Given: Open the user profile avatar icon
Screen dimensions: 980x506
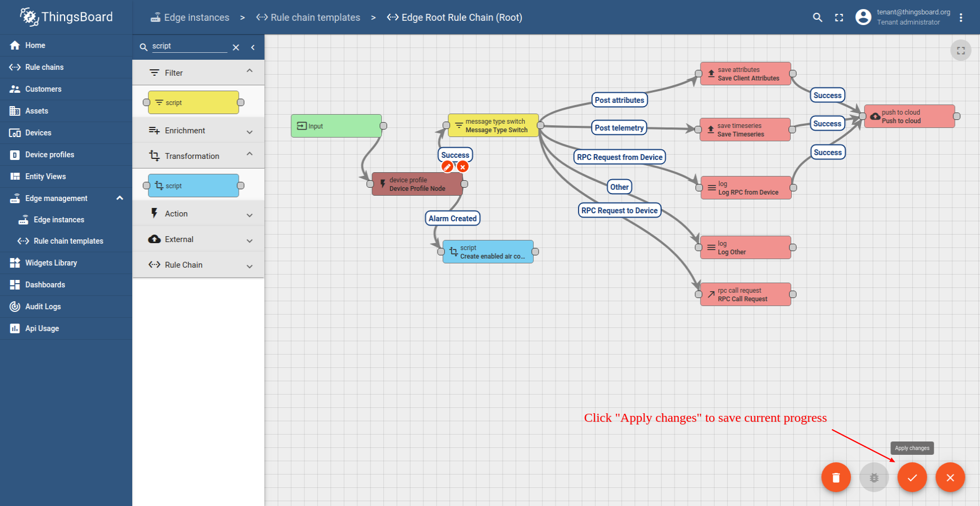Looking at the screenshot, I should pyautogui.click(x=863, y=17).
